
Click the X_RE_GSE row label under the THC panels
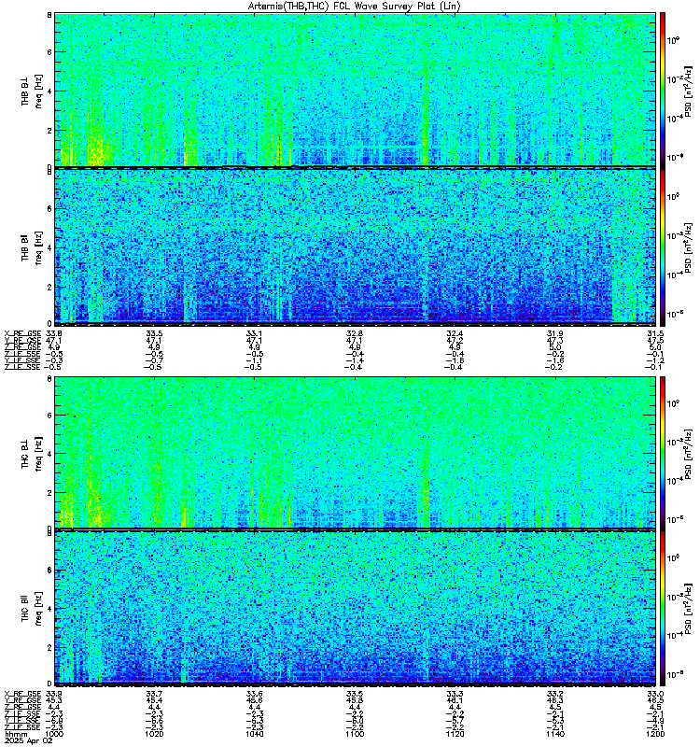(x=22, y=694)
